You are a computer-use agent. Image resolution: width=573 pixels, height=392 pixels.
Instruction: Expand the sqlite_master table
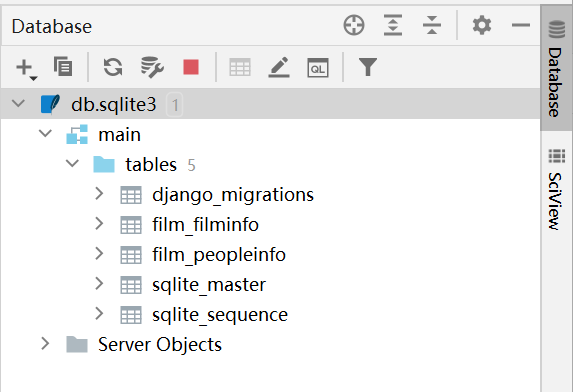[99, 283]
